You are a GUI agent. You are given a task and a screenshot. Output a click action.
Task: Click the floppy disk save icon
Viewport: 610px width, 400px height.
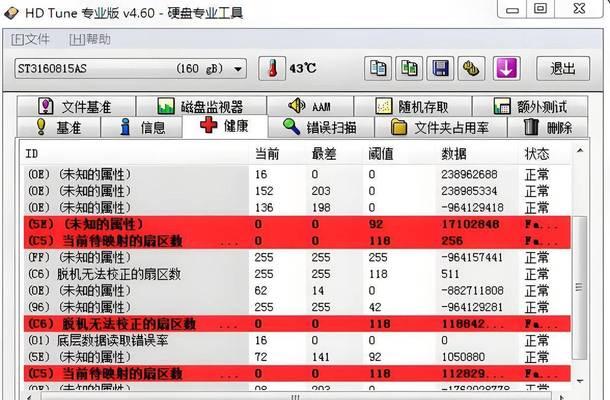point(440,68)
